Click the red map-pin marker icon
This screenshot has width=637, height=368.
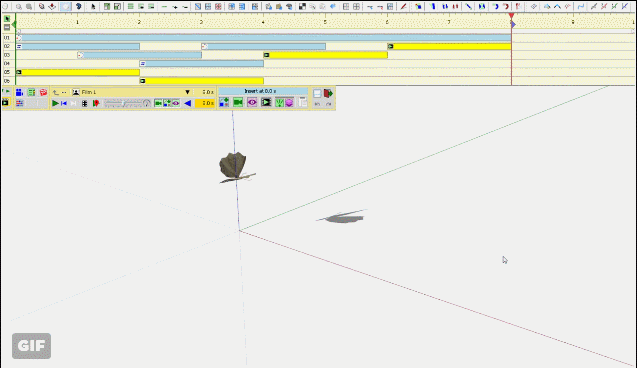96,104
